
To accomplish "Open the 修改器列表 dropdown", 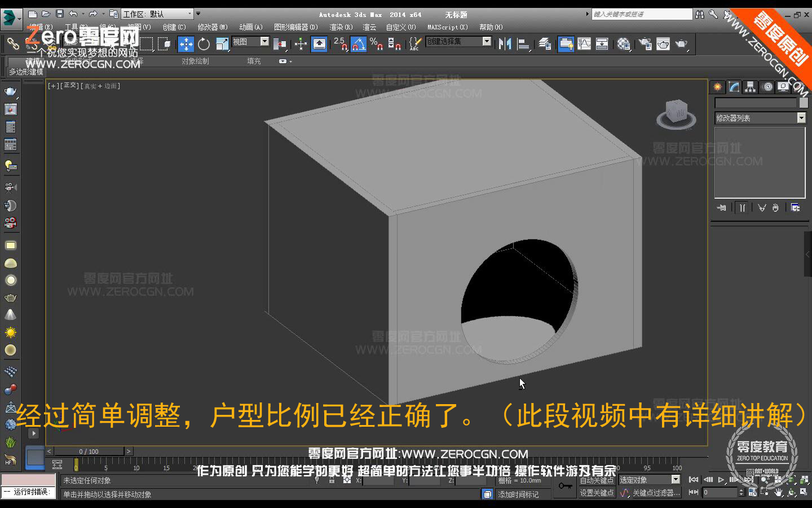I will [760, 118].
